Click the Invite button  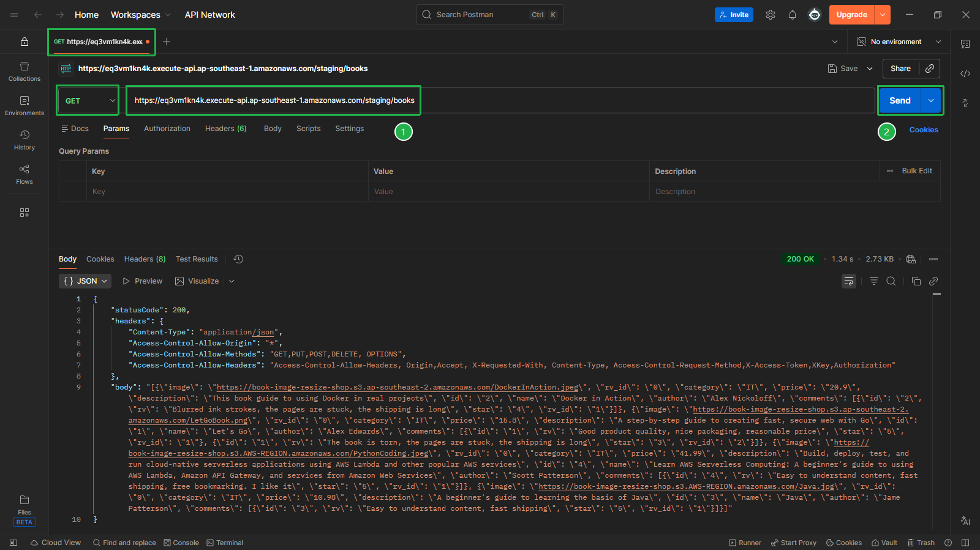coord(734,15)
